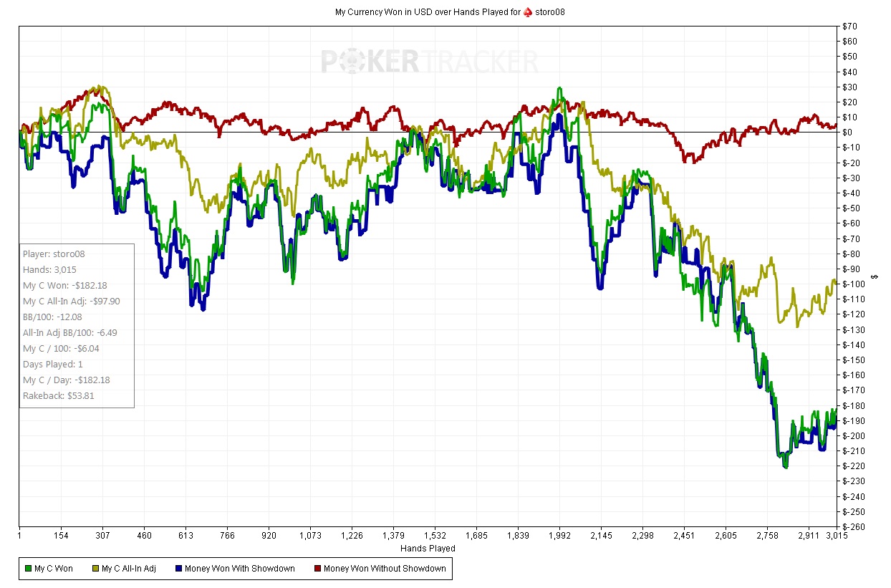This screenshot has height=588, width=891.
Task: Click the green My C Won legend swatch
Action: tap(28, 569)
